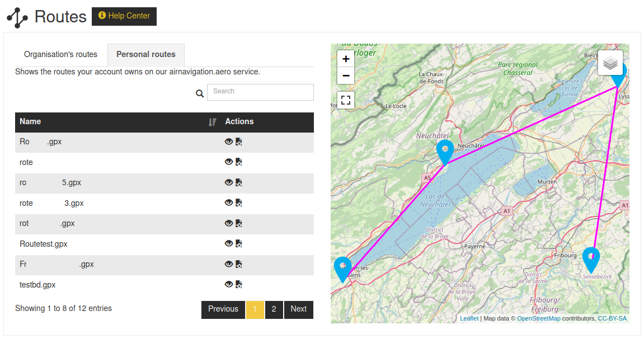Download testbd.gpx file

[x=238, y=284]
